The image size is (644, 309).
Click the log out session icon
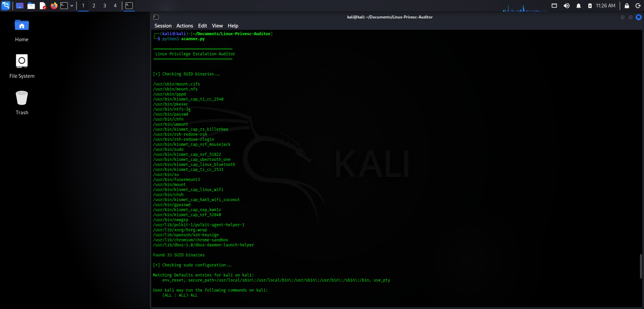pyautogui.click(x=638, y=6)
